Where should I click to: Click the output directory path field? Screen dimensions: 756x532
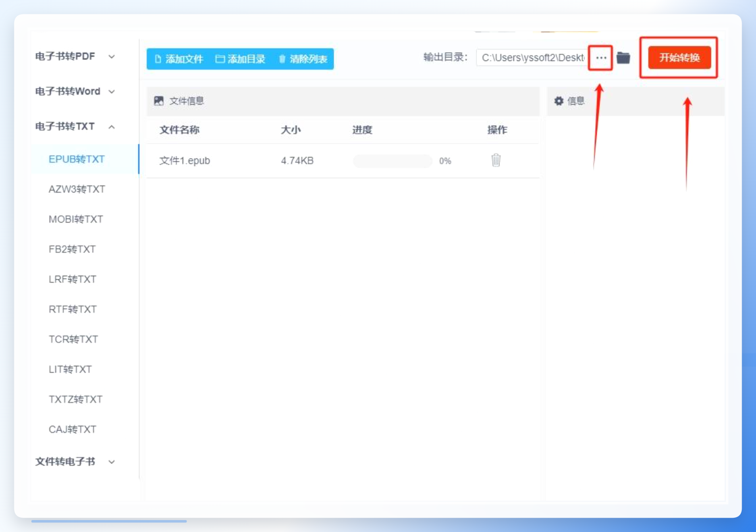coord(532,58)
